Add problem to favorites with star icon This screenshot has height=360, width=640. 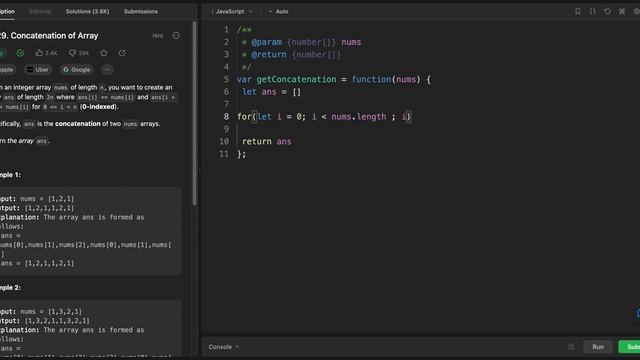coord(104,53)
